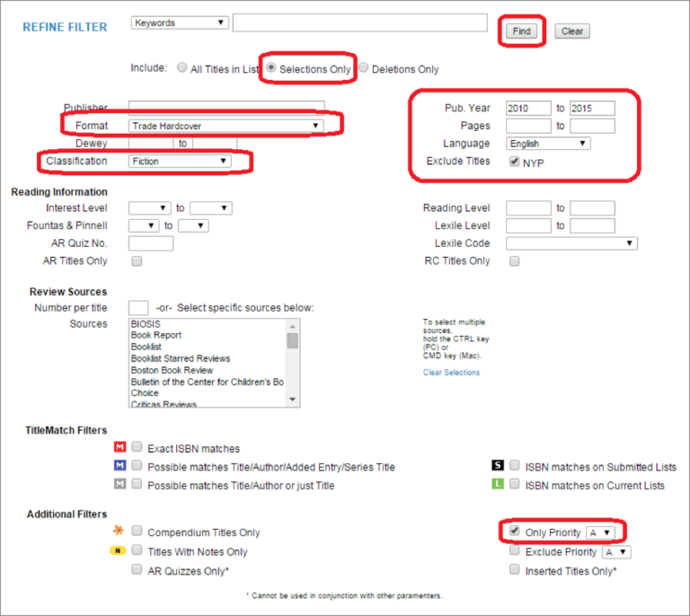690x616 pixels.
Task: Enable AR Titles Only checkbox
Action: coord(137,261)
